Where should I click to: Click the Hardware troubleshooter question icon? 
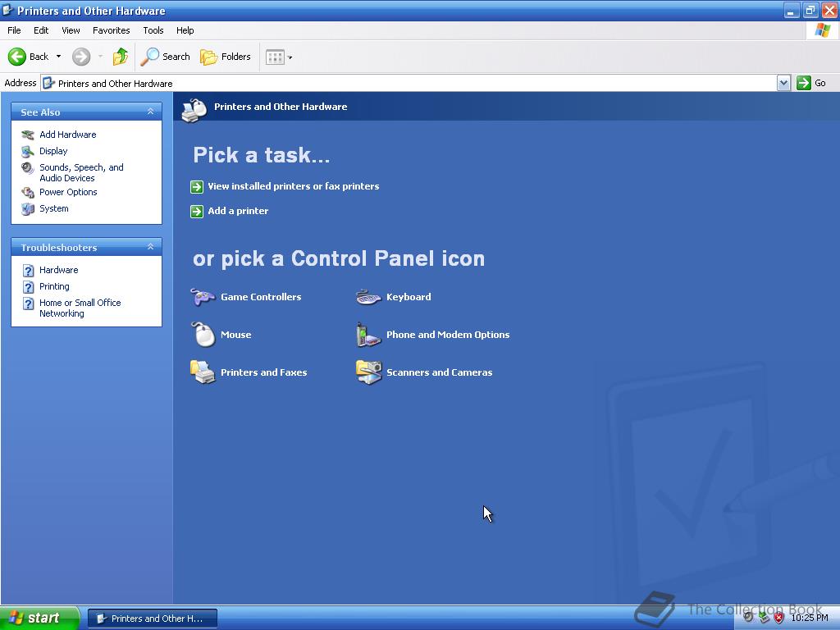(x=29, y=271)
